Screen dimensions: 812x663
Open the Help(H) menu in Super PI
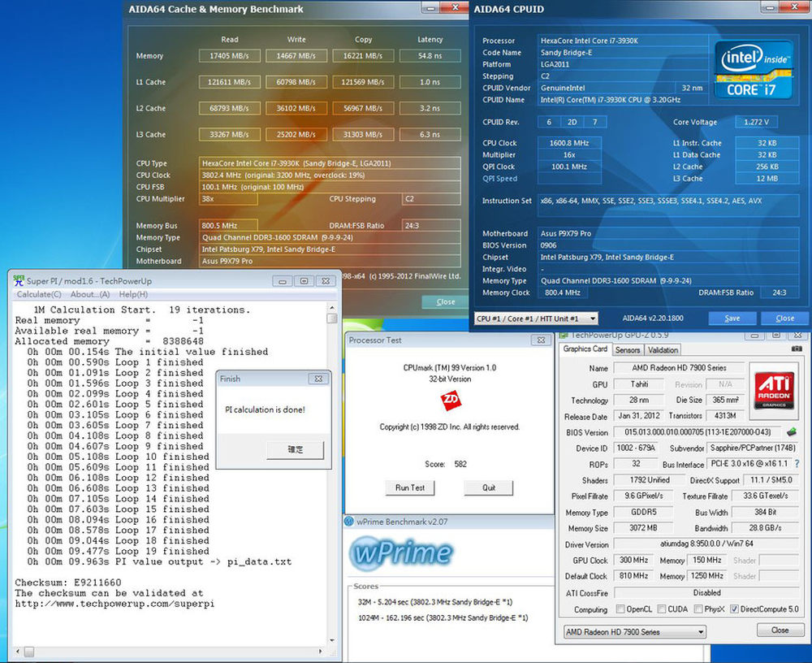pos(133,294)
